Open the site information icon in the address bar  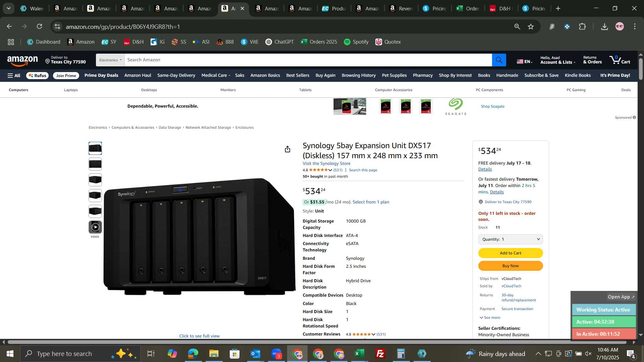point(57,26)
